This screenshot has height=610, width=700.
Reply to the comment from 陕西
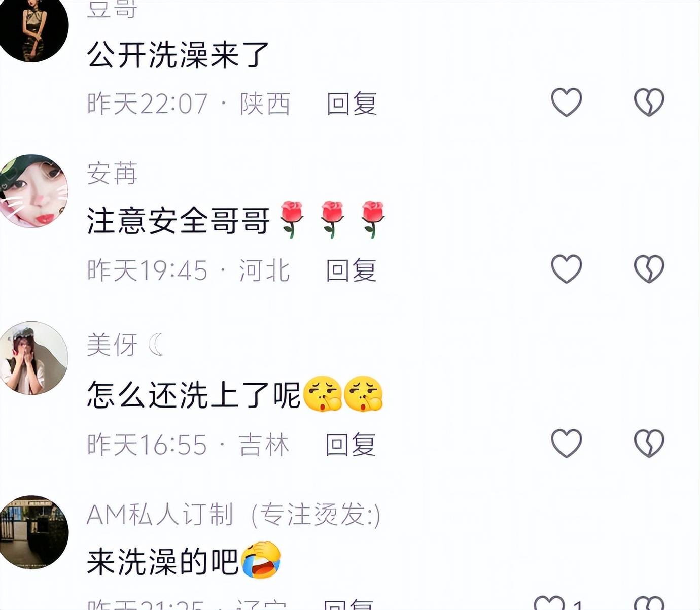pyautogui.click(x=352, y=104)
